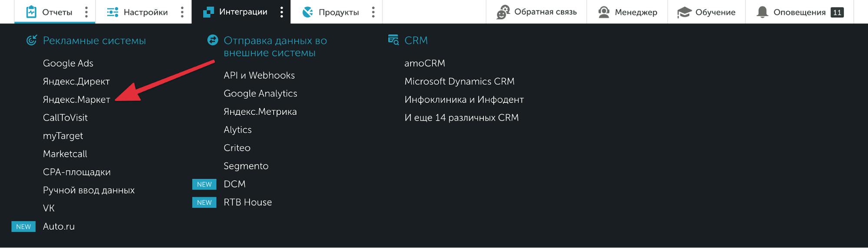Viewport: 868px width, 248px height.
Task: Choose Яндекс.Метрика under external systems
Action: pos(260,112)
